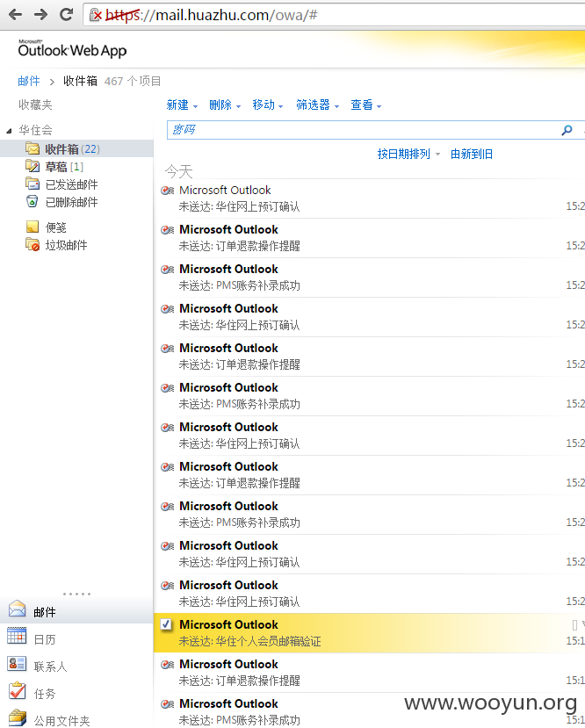
Task: Click the browser forward arrow
Action: [41, 15]
